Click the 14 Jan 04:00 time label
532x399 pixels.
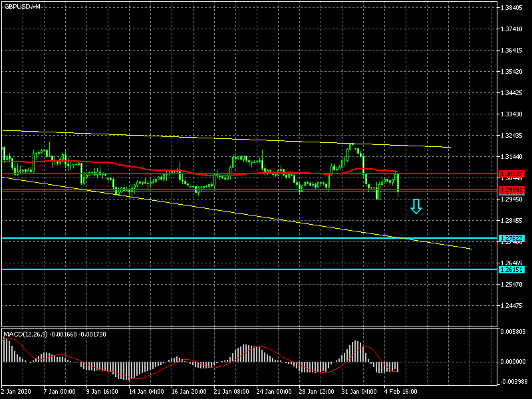click(x=146, y=392)
